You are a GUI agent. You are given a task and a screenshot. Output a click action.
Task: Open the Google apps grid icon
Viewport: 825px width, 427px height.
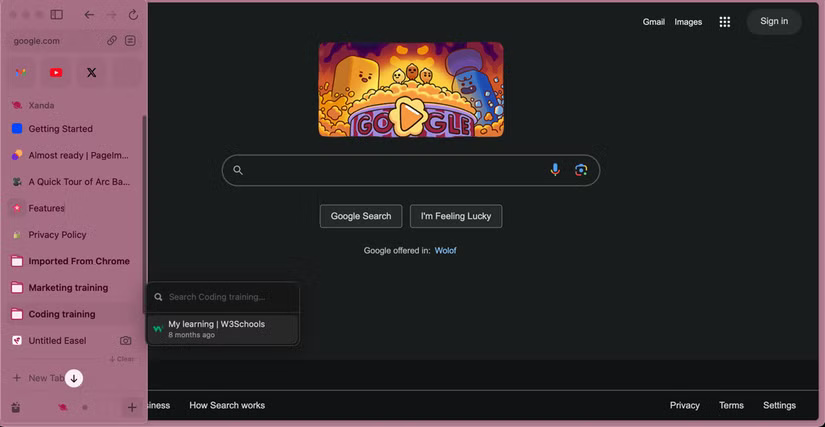coord(725,22)
